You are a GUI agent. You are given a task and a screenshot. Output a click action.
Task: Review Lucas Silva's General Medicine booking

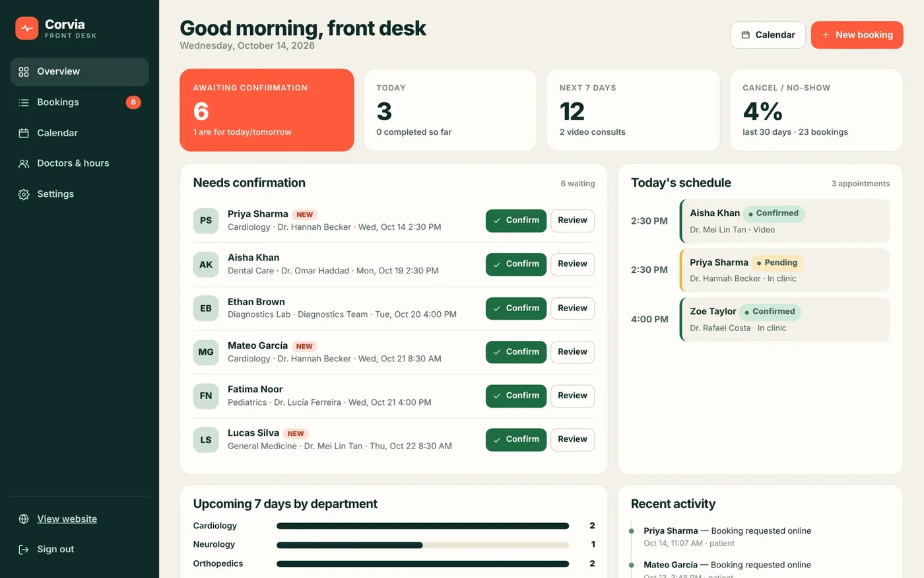pos(572,439)
